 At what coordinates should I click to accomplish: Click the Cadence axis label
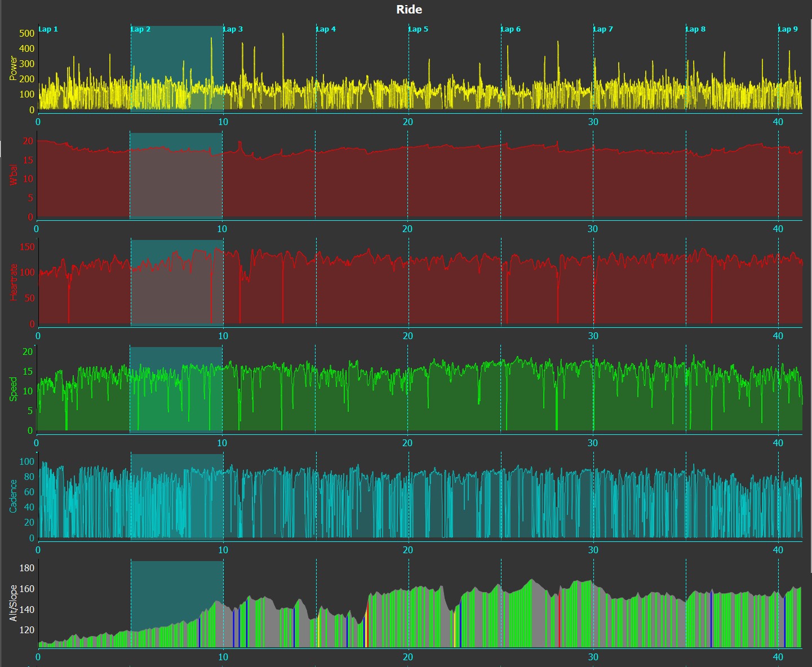pos(14,496)
